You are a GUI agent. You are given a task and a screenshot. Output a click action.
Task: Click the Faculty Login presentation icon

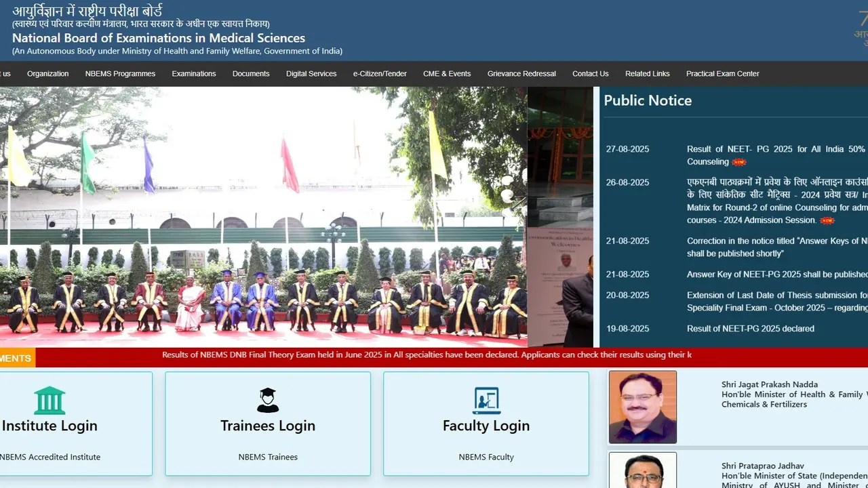point(486,401)
